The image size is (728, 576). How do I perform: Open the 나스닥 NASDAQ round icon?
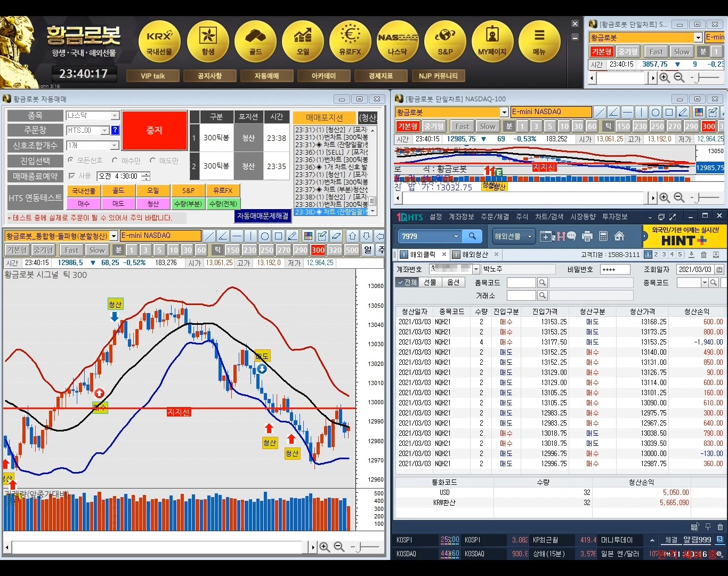(x=398, y=42)
